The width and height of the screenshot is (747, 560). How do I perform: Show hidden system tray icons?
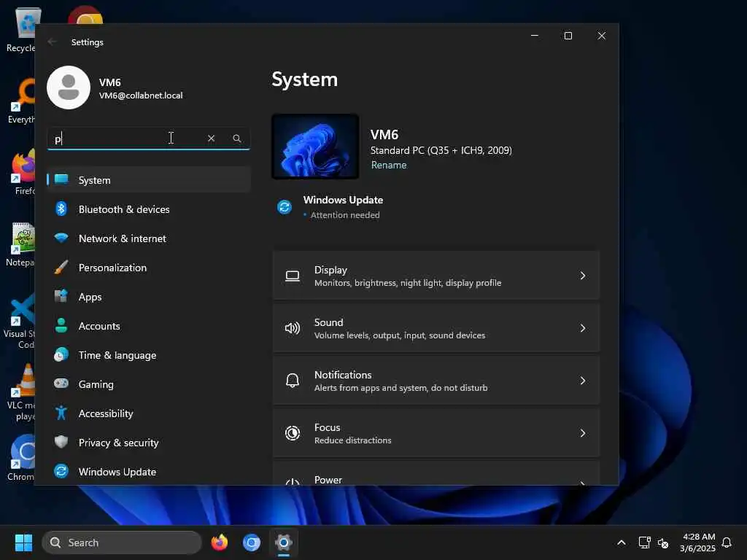pyautogui.click(x=622, y=542)
